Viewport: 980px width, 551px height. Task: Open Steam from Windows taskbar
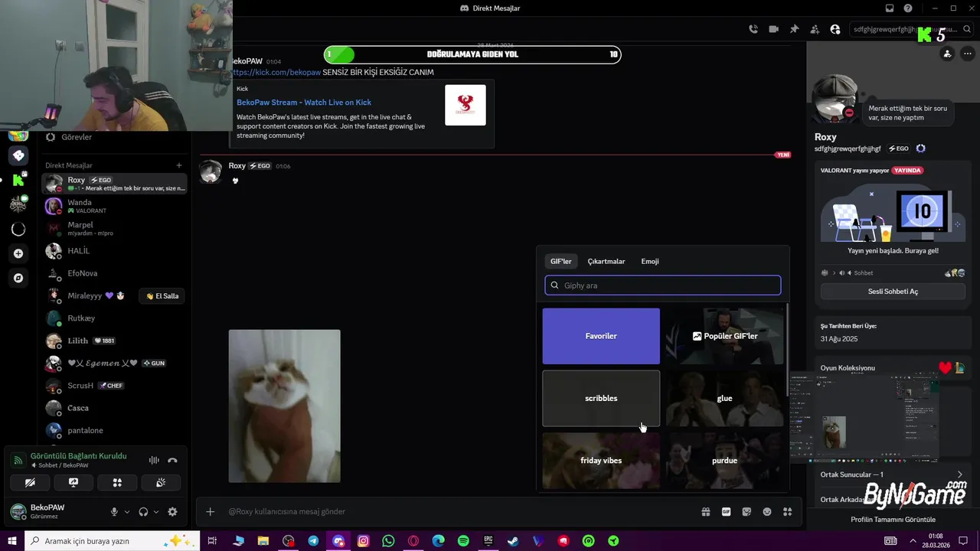pyautogui.click(x=513, y=541)
